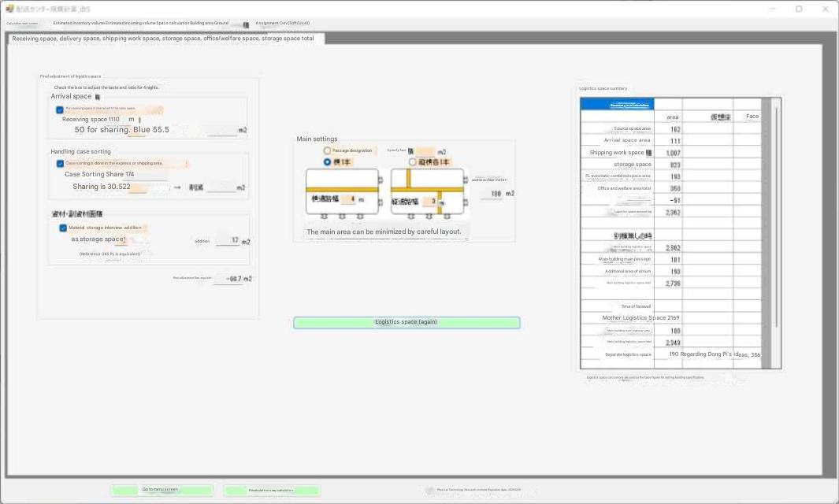Select the cross-passage layout diagram

point(428,191)
